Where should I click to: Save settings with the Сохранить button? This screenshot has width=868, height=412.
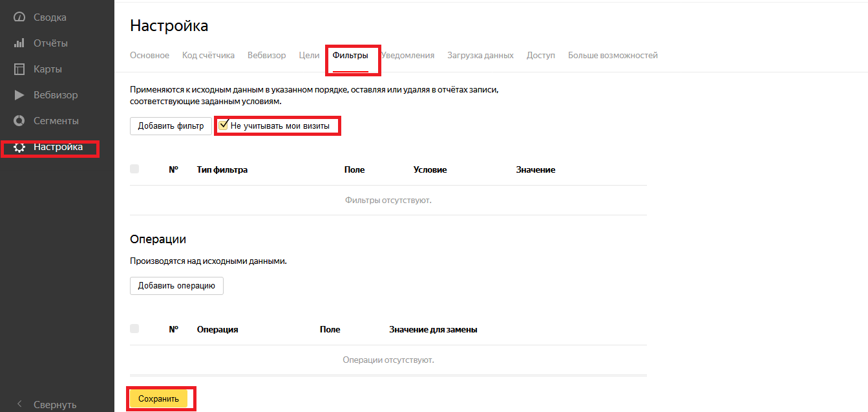point(158,399)
